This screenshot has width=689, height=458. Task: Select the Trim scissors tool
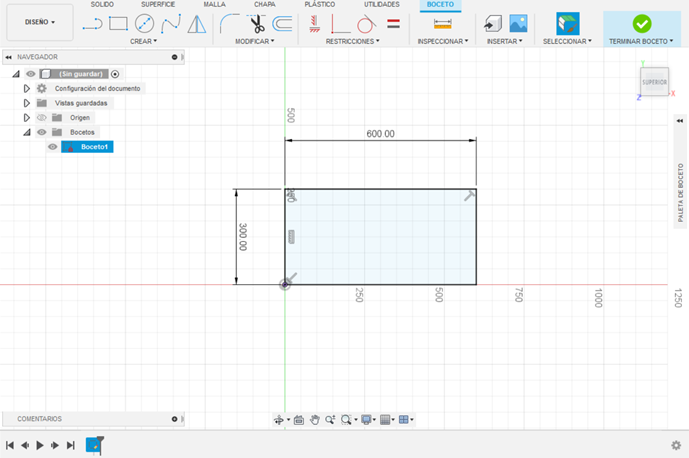[256, 24]
